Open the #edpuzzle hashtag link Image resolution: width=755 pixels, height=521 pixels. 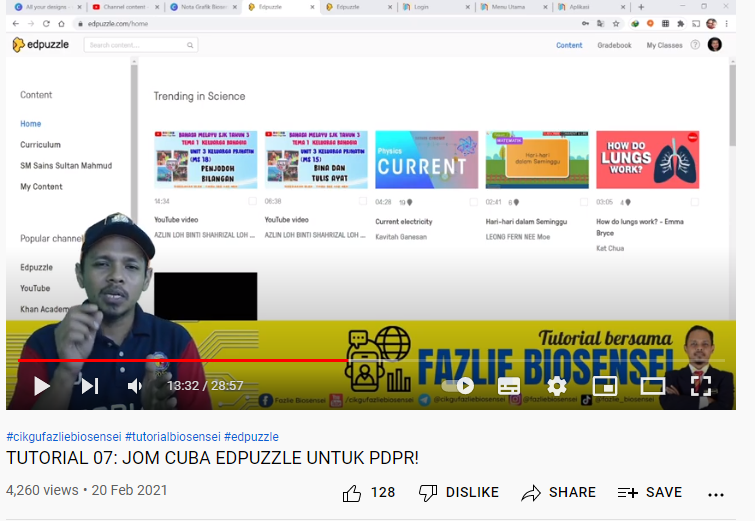click(251, 437)
